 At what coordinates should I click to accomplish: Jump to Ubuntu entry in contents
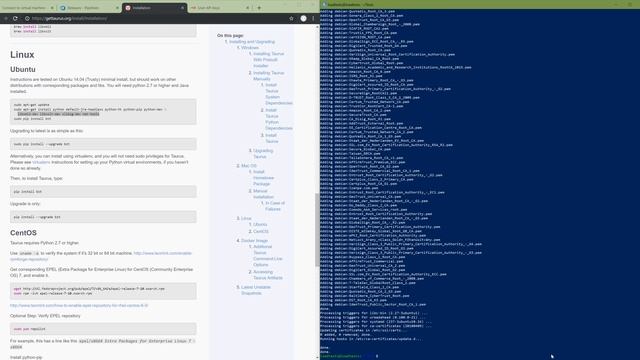click(x=260, y=224)
